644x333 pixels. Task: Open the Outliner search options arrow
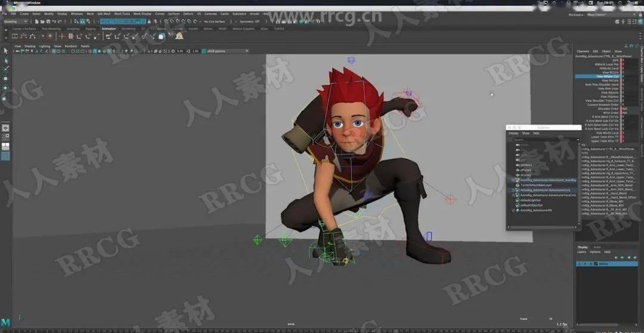point(578,140)
